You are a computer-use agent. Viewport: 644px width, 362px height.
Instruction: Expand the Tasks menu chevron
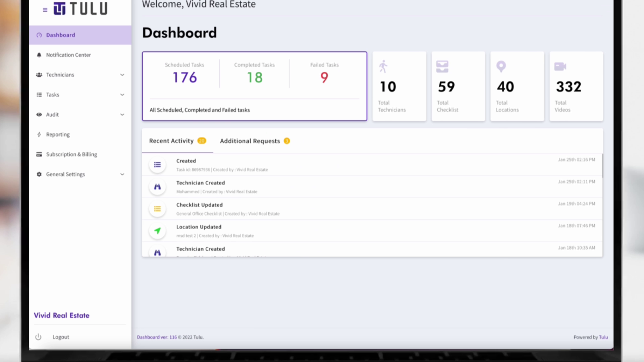click(x=122, y=95)
